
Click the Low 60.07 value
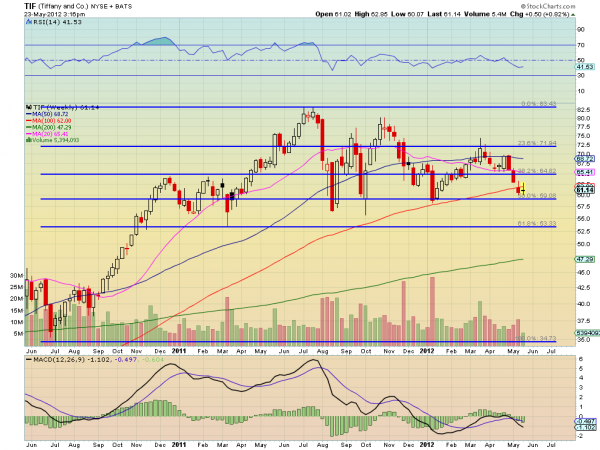[407, 14]
